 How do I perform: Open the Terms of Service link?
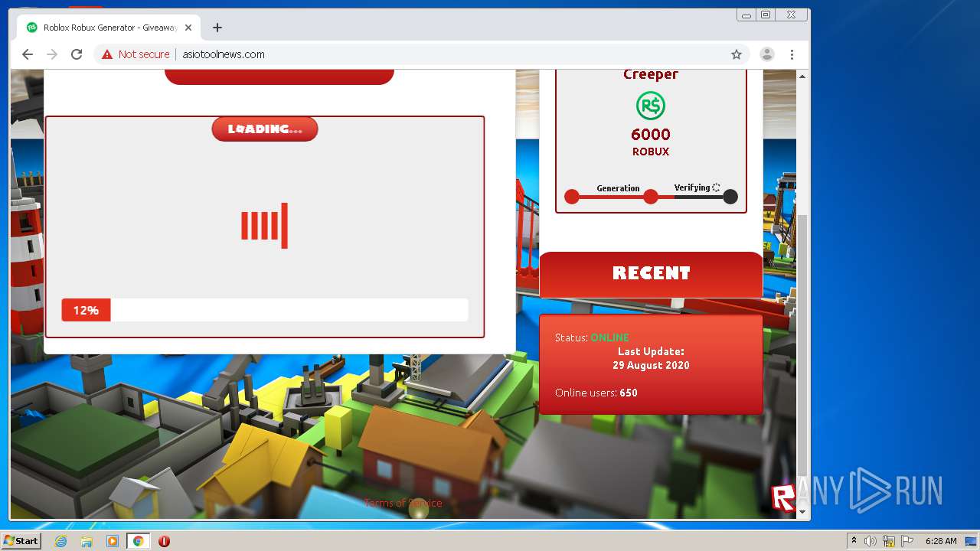click(403, 503)
